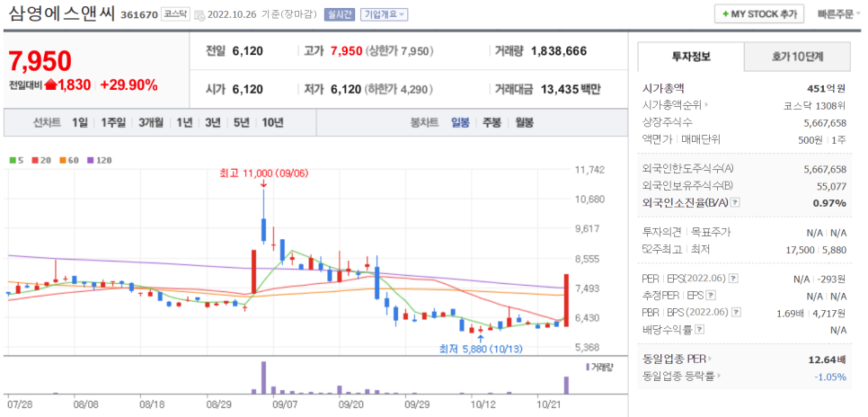This screenshot has height=417, width=868.
Task: Click the 코스닥 1308위 ranking value
Action: pyautogui.click(x=814, y=104)
